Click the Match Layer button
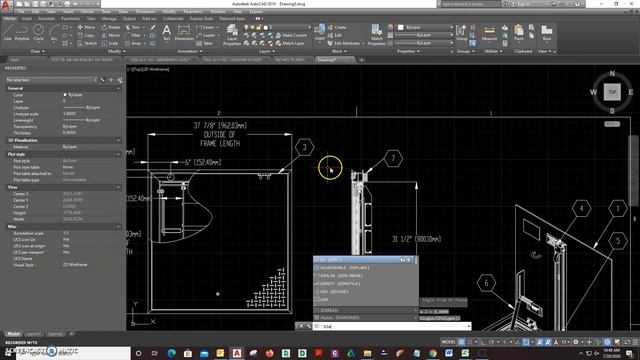The width and height of the screenshot is (640, 360). coord(290,43)
